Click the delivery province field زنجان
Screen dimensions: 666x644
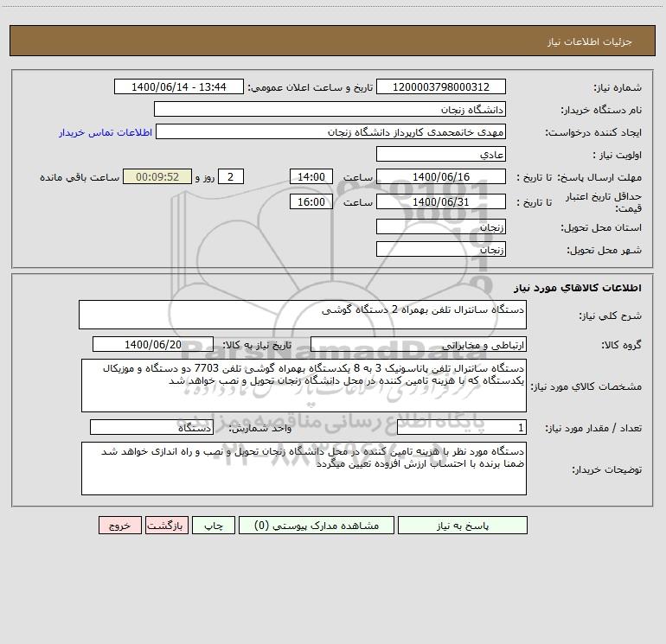[x=441, y=226]
